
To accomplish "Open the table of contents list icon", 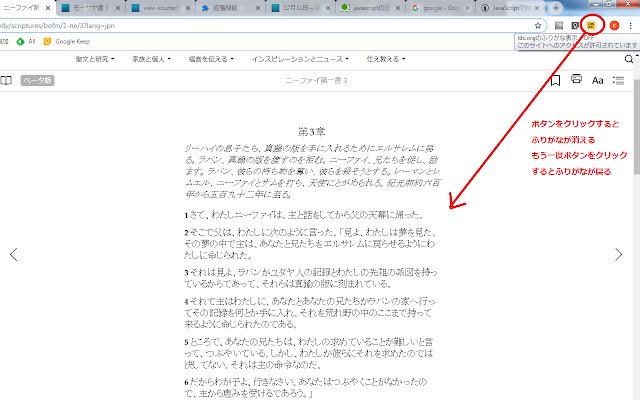I will [x=618, y=80].
